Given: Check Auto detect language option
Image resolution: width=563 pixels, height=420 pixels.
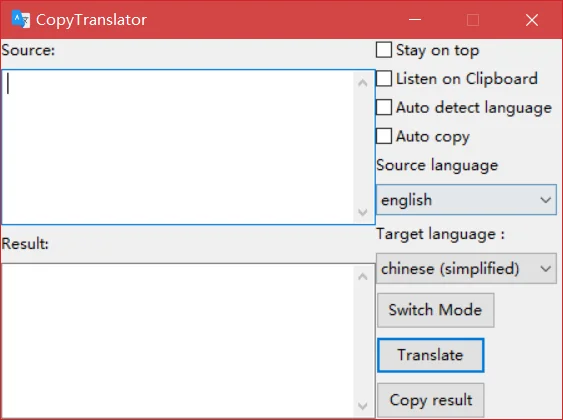Looking at the screenshot, I should (384, 107).
